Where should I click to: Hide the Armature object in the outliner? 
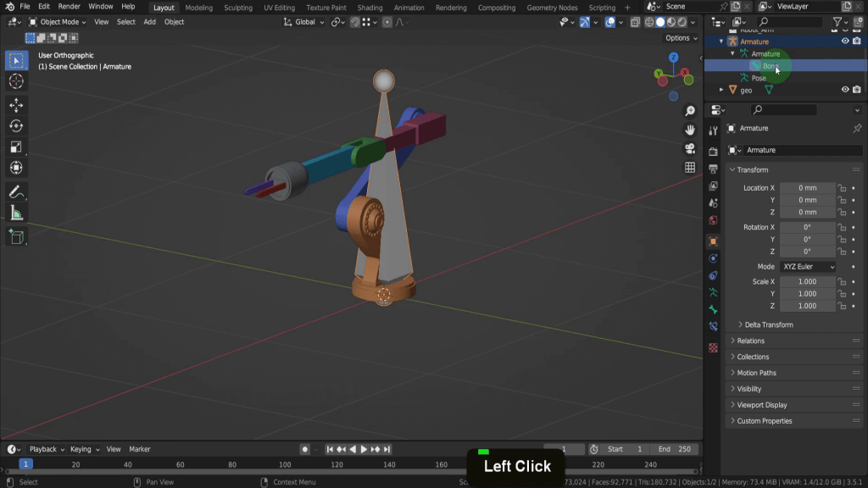point(845,41)
